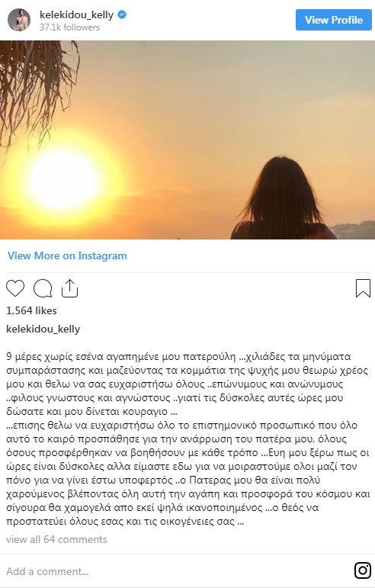
Task: Click the View Profile button
Action: [333, 20]
